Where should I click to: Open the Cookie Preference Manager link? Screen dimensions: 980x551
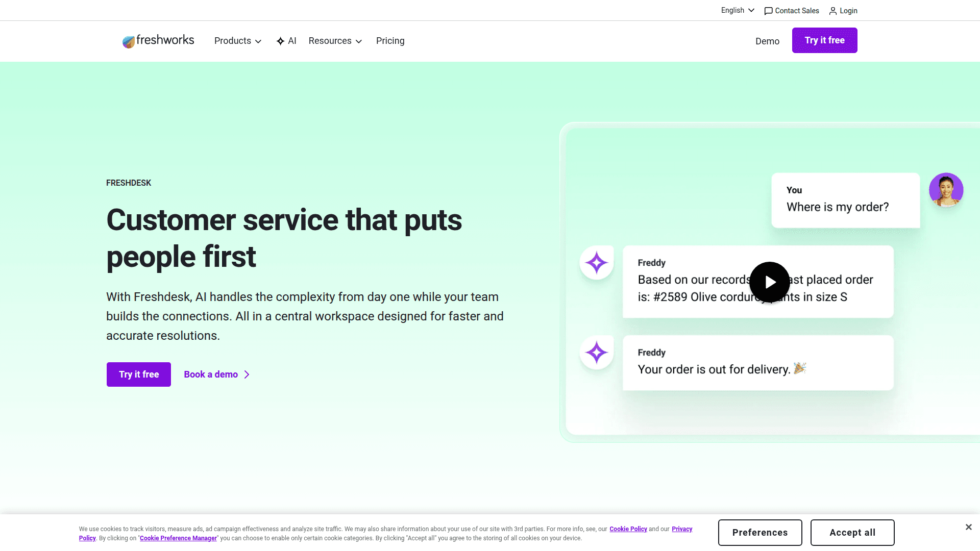(x=178, y=538)
